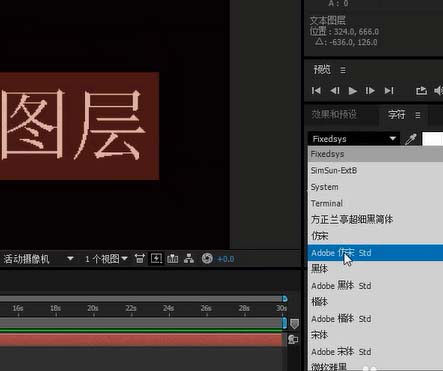The width and height of the screenshot is (443, 371).
Task: Select the 宋体 font entry
Action: point(375,335)
